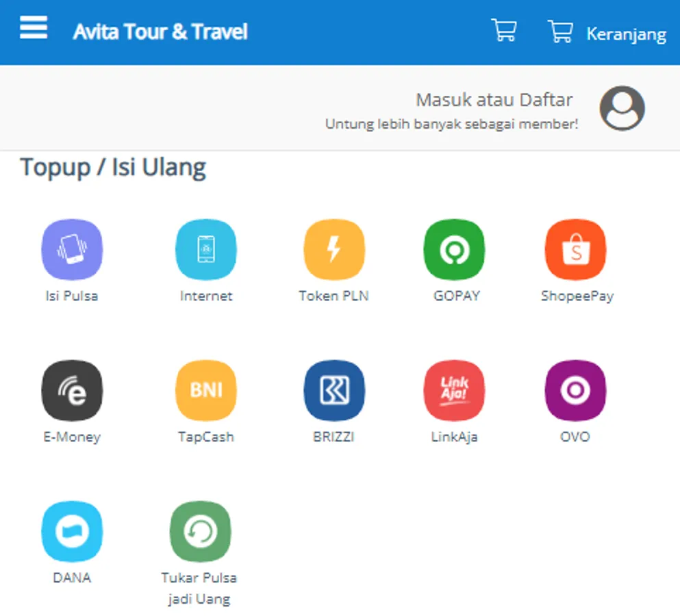The height and width of the screenshot is (616, 680).
Task: Click the DANA label
Action: click(72, 578)
